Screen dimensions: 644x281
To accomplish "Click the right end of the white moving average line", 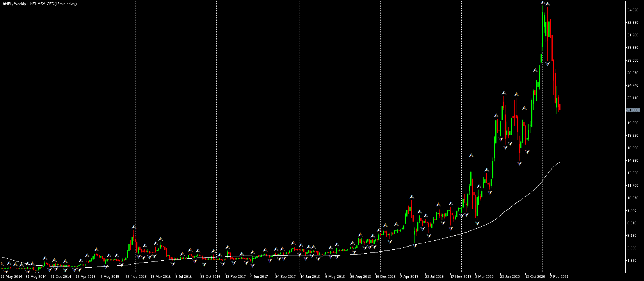I will coord(559,162).
